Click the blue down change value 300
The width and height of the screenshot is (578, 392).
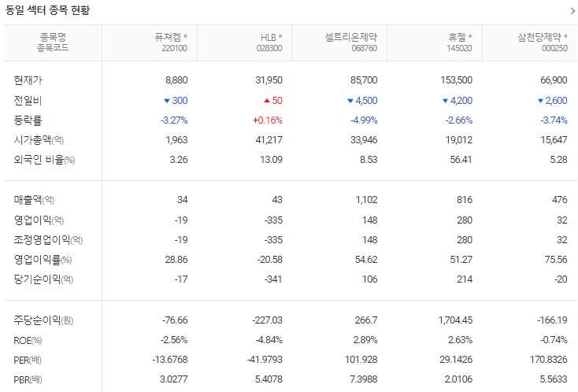[x=180, y=100]
